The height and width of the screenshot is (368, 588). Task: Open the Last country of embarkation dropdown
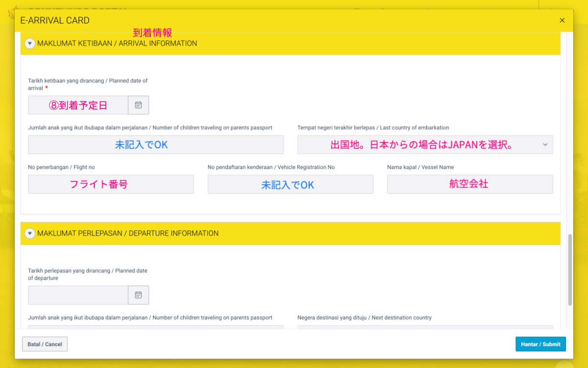click(545, 144)
